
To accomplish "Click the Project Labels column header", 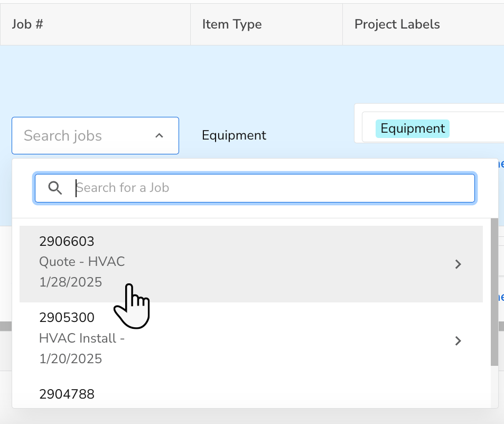I will click(397, 24).
